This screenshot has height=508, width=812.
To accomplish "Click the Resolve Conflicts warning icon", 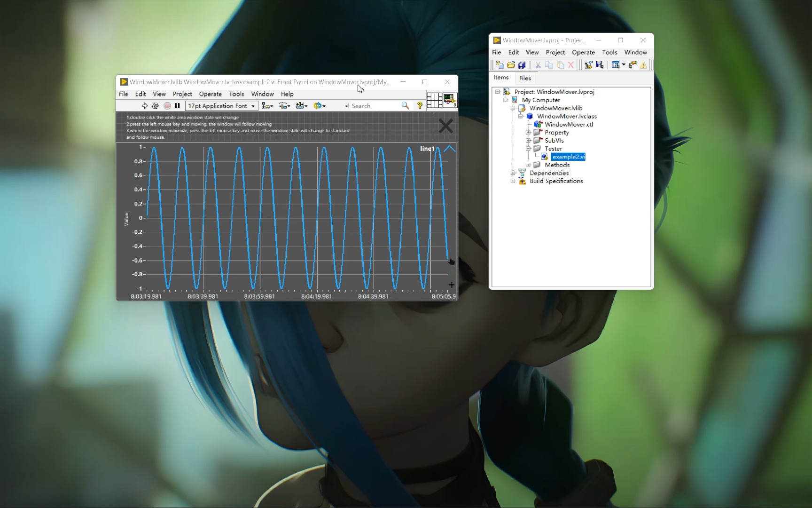I will pyautogui.click(x=644, y=65).
